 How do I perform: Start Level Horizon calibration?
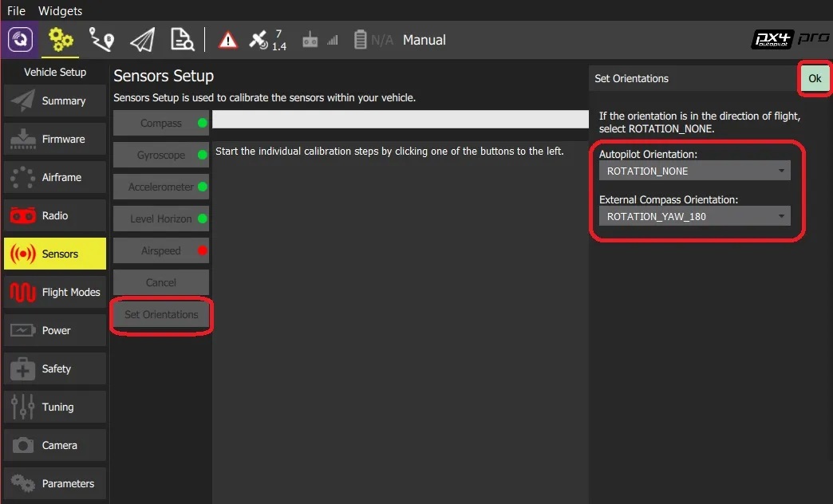coord(161,219)
